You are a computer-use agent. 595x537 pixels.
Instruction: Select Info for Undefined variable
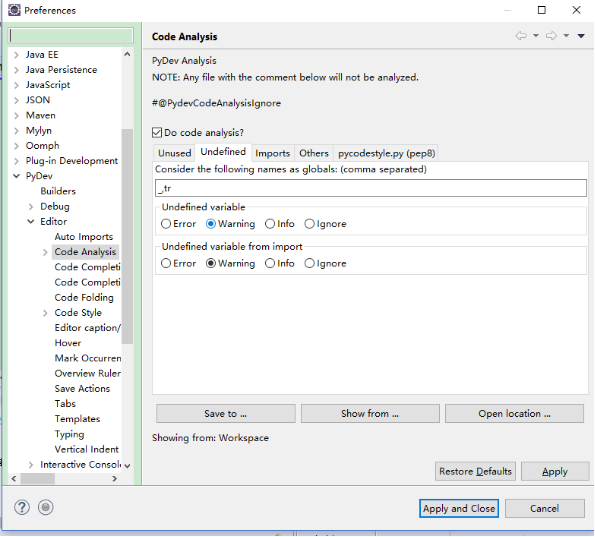click(x=270, y=224)
